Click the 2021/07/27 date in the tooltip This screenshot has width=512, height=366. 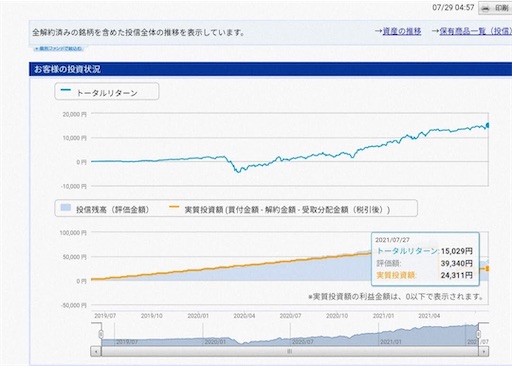point(392,240)
